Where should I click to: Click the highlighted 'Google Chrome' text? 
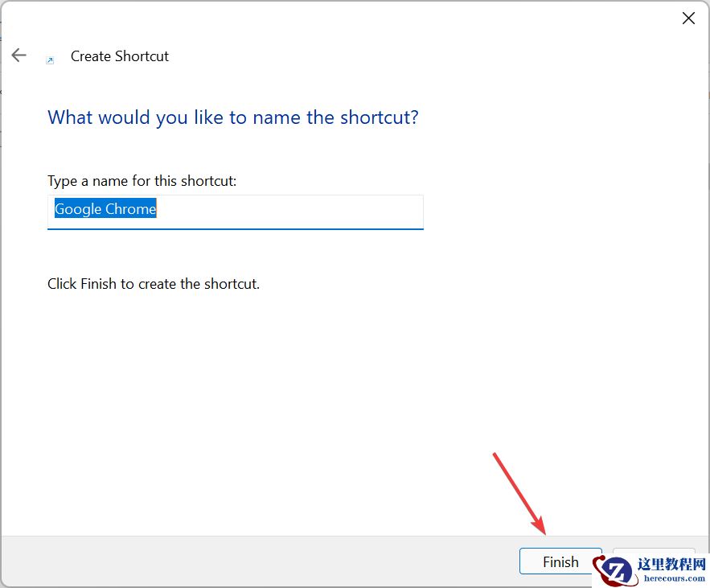point(105,209)
